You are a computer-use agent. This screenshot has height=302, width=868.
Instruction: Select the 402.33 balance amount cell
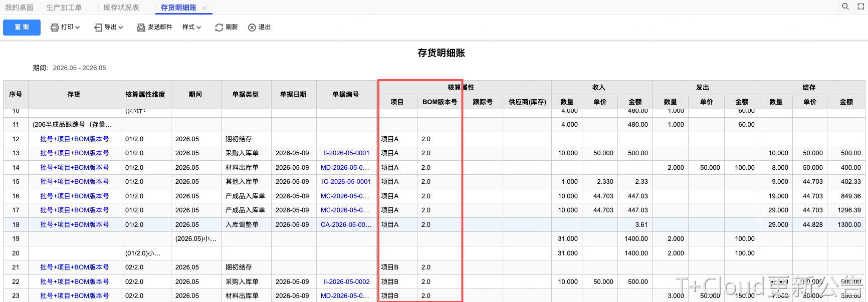[846, 182]
